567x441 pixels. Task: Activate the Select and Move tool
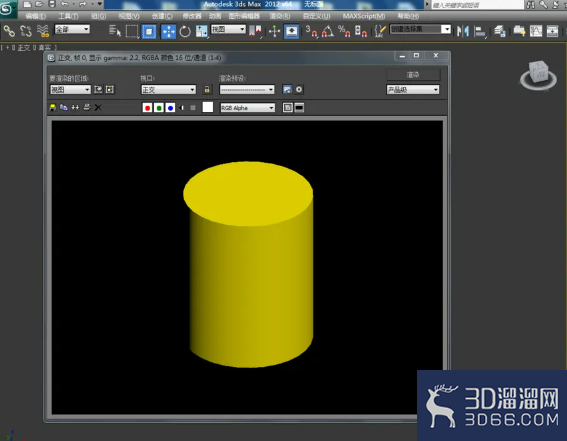click(x=169, y=31)
